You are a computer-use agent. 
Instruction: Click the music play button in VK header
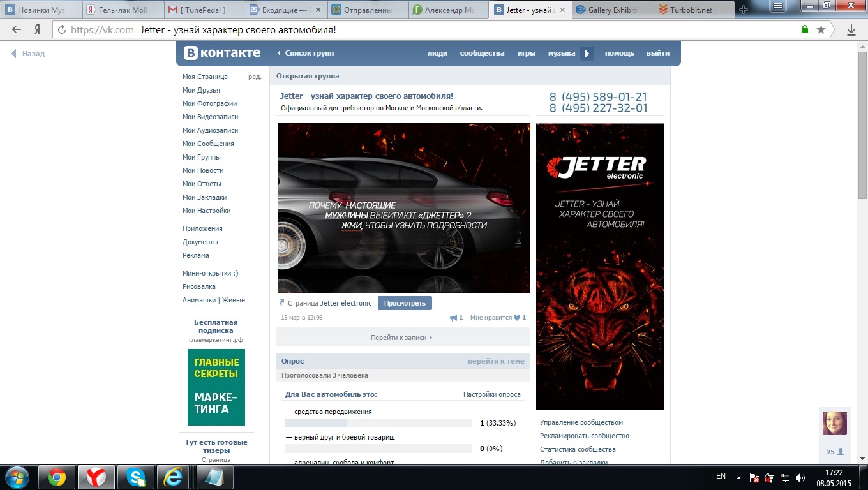pyautogui.click(x=587, y=54)
